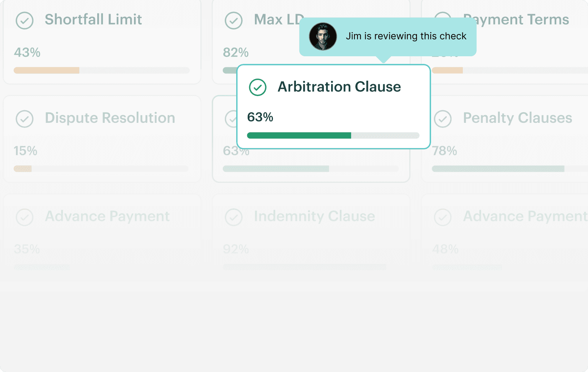588x372 pixels.
Task: Click the 'Jim is reviewing this check' tooltip
Action: (406, 36)
